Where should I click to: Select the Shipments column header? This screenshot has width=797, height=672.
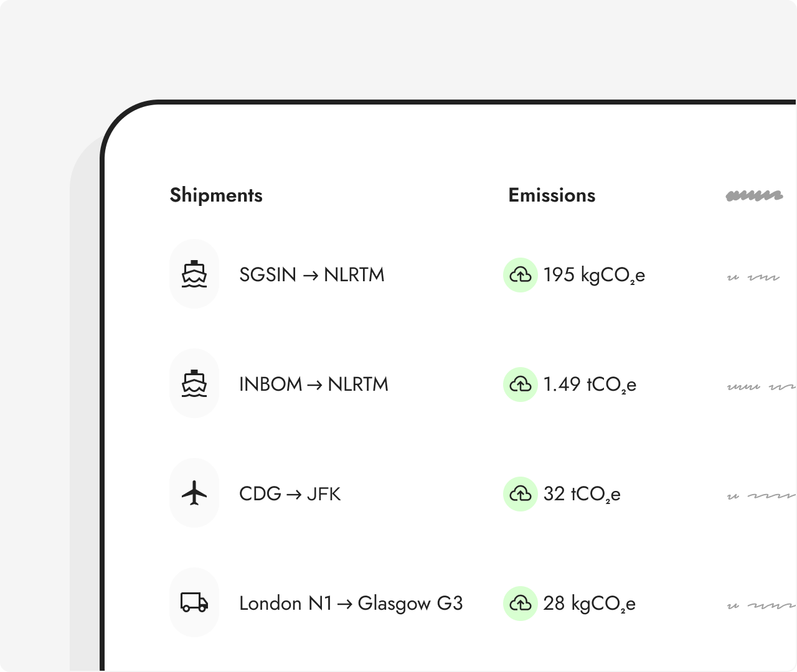[x=216, y=195]
